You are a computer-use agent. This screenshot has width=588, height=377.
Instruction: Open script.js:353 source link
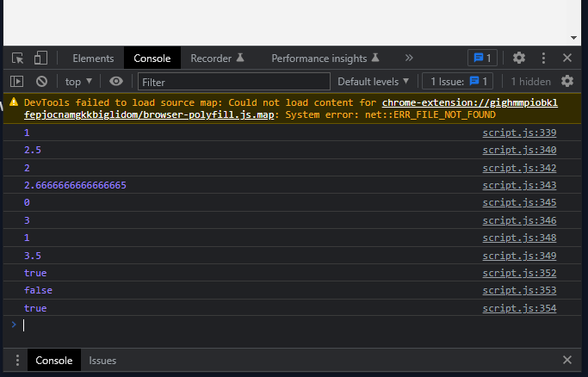tap(519, 290)
